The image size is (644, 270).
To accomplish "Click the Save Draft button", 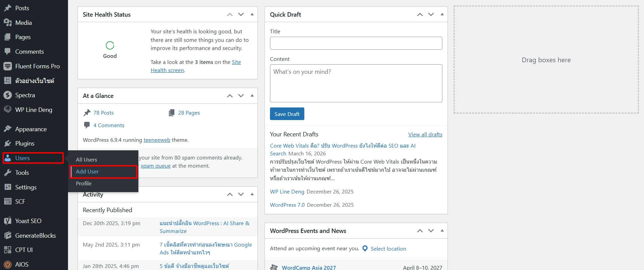I will (x=287, y=114).
